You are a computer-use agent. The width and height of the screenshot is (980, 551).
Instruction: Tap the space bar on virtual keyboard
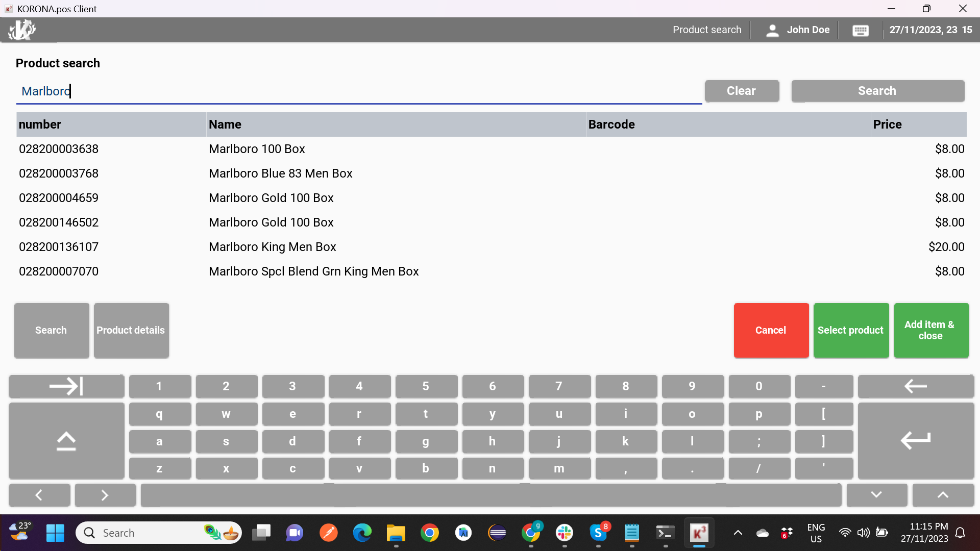[x=491, y=495]
